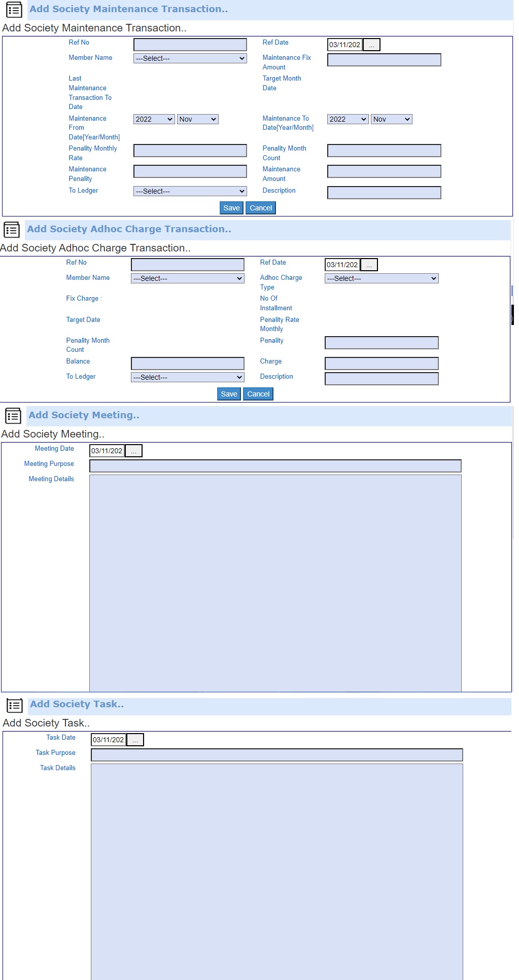The width and height of the screenshot is (519, 980).
Task: Click inside the Meeting Details text area
Action: click(275, 583)
